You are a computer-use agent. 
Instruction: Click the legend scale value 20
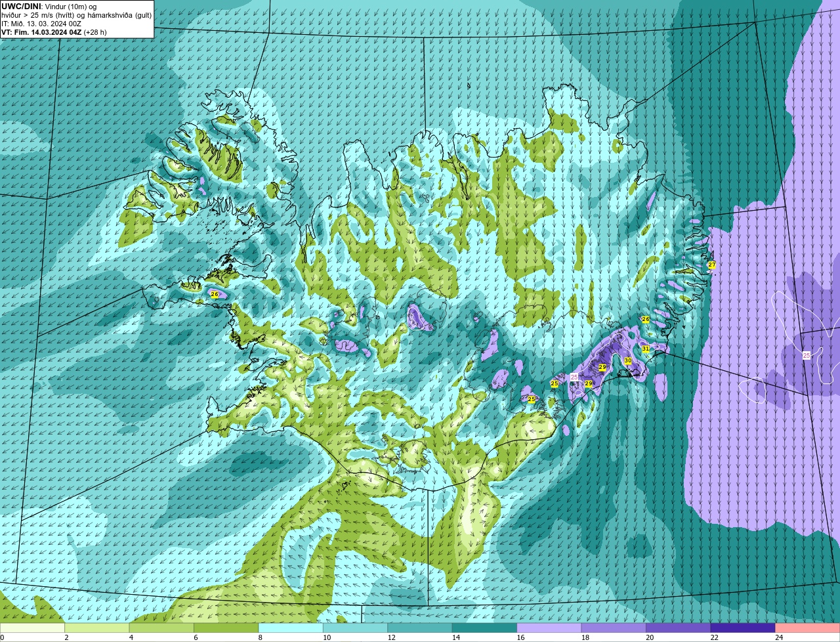(x=649, y=637)
